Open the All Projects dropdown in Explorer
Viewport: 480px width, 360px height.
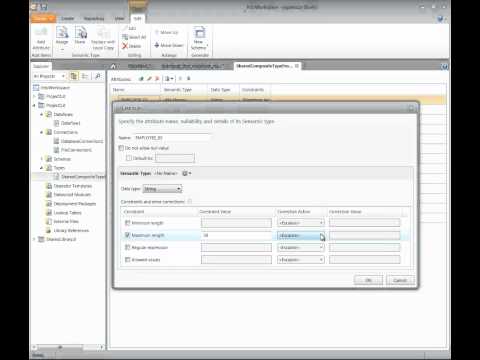(x=49, y=76)
